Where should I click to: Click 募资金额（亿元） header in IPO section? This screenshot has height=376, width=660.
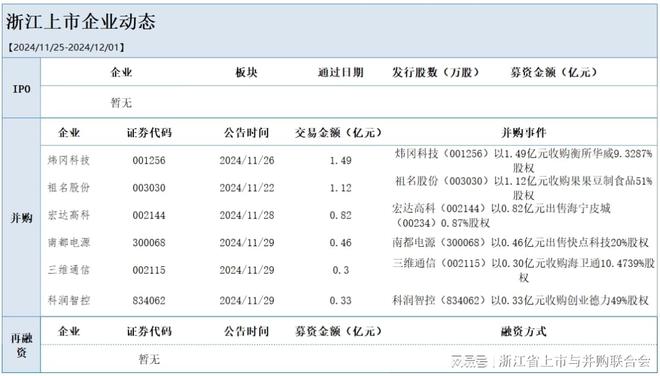pos(554,73)
